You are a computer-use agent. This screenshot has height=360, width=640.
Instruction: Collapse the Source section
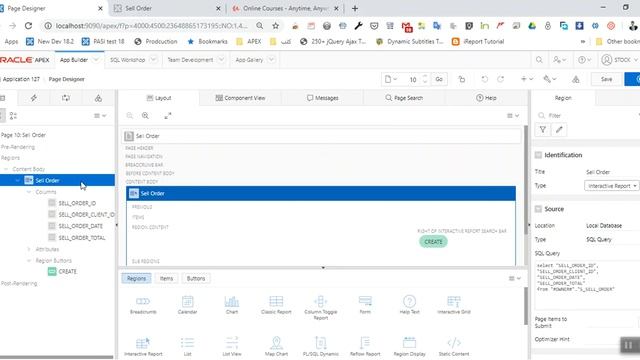[x=538, y=209]
